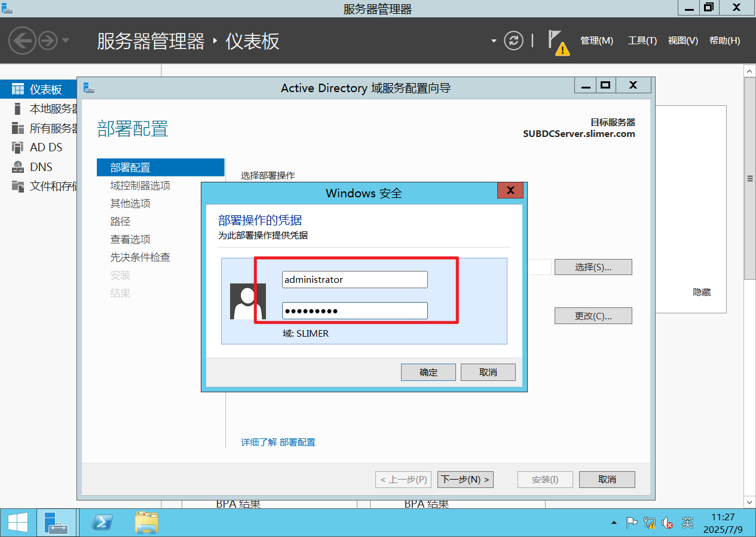Refresh the Server Manager dashboard
This screenshot has height=537, width=756.
click(513, 41)
